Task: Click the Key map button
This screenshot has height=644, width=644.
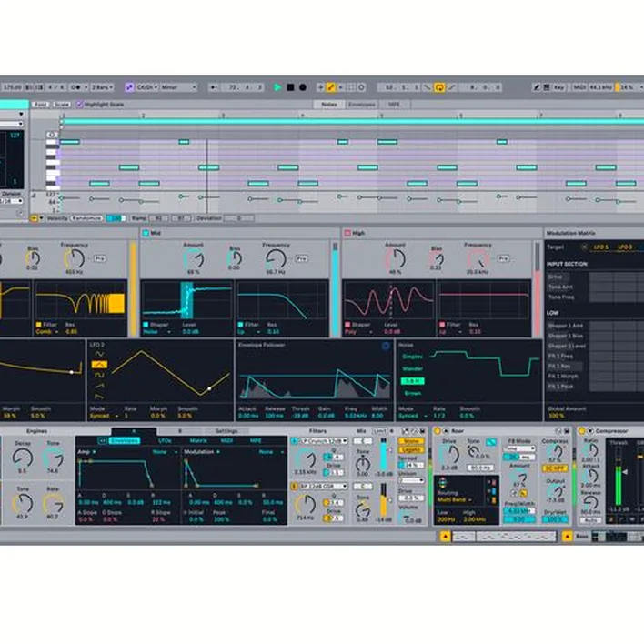Action: click(558, 87)
